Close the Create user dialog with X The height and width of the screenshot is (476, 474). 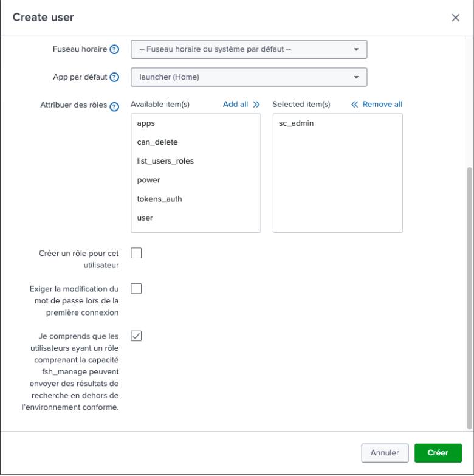click(x=455, y=18)
